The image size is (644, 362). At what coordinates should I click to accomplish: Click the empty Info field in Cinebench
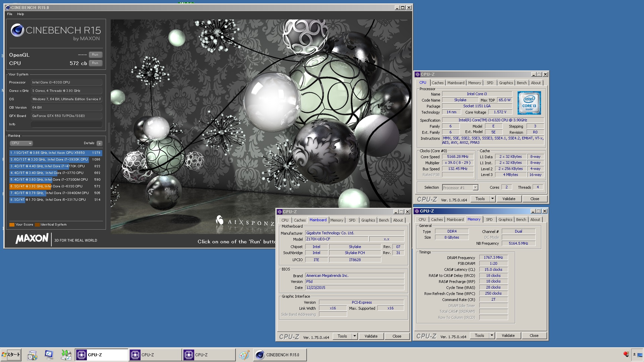point(66,124)
